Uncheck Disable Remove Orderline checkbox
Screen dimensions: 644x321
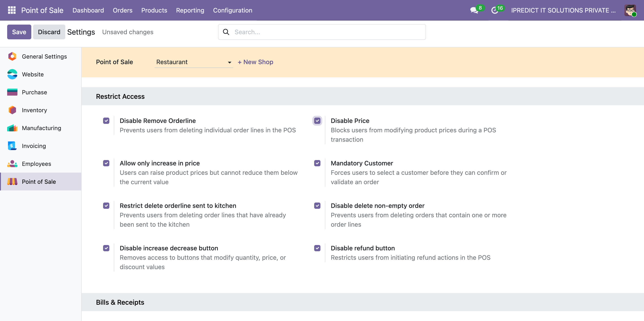[106, 121]
